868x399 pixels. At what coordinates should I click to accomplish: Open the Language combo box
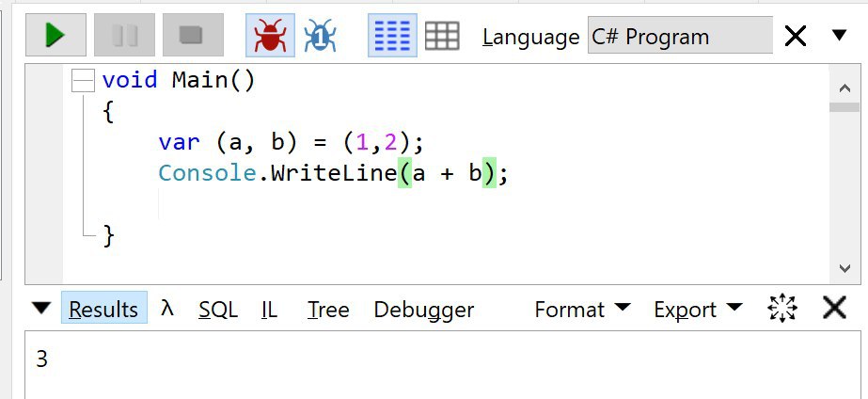[680, 35]
